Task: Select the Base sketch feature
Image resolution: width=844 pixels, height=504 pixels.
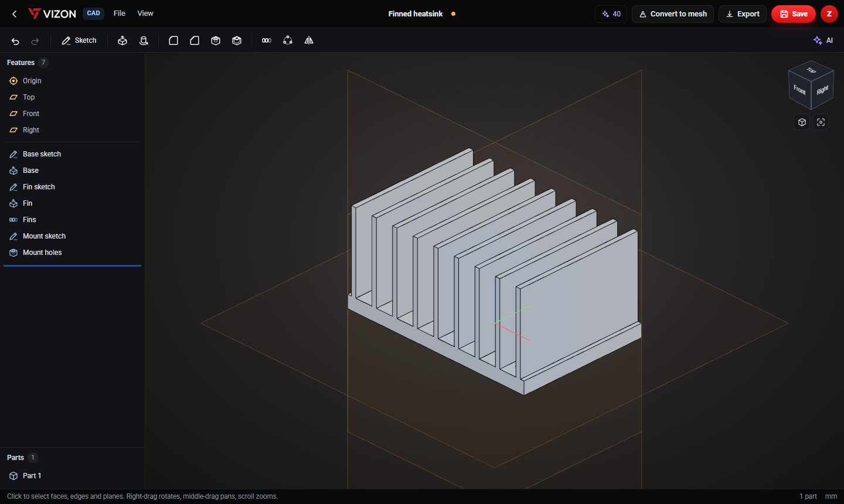Action: tap(73, 154)
